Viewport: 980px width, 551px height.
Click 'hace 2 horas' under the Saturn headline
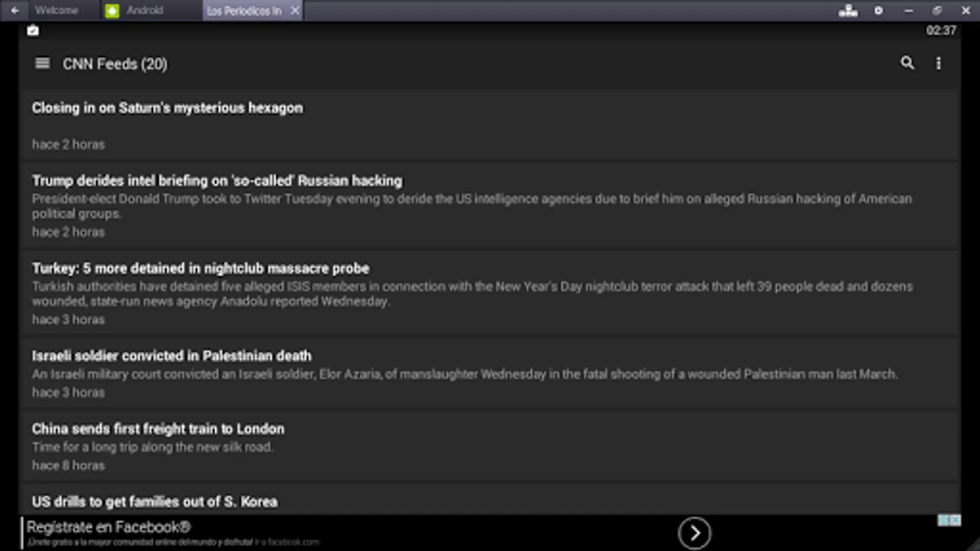(68, 144)
